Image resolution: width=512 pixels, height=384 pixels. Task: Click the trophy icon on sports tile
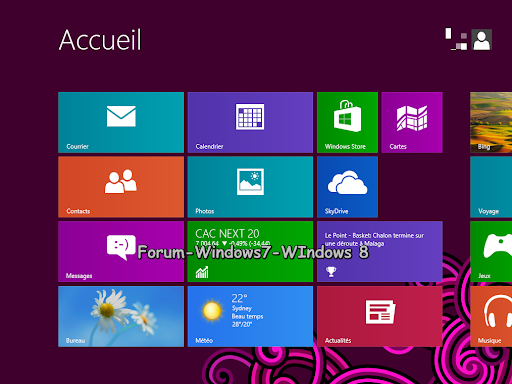tap(331, 271)
